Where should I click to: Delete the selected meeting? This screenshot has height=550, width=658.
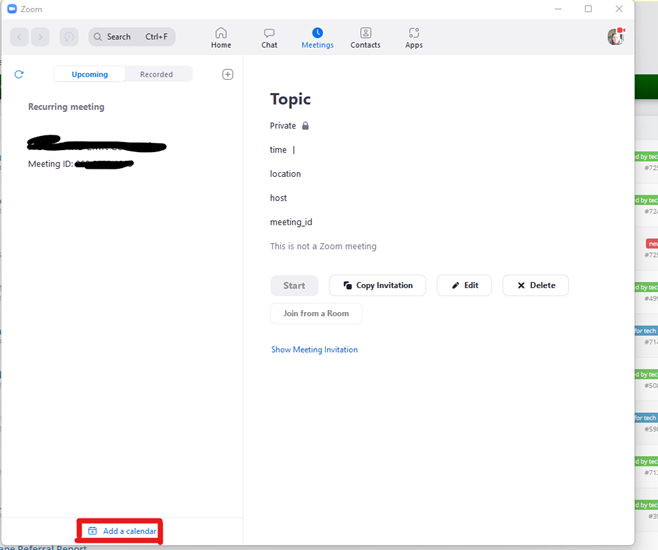[x=536, y=285]
